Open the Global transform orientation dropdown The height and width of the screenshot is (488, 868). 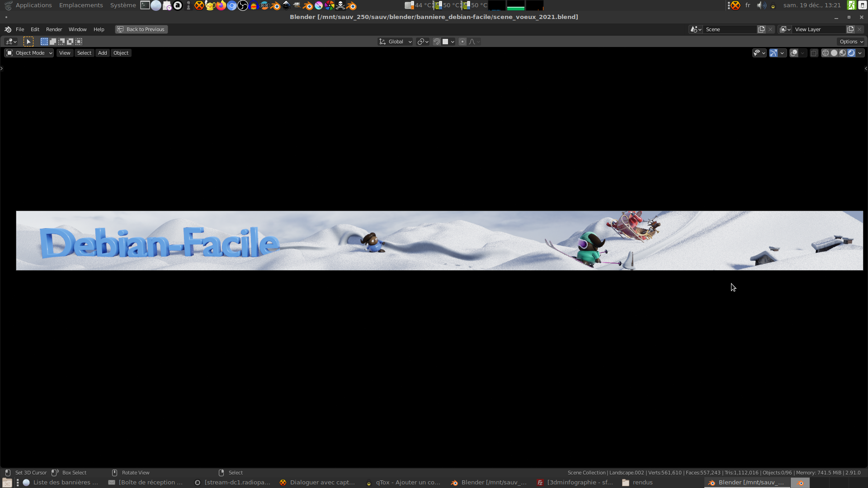click(395, 42)
